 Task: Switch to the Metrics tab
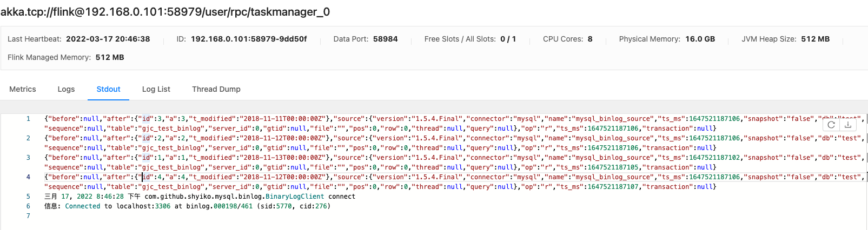pos(23,89)
